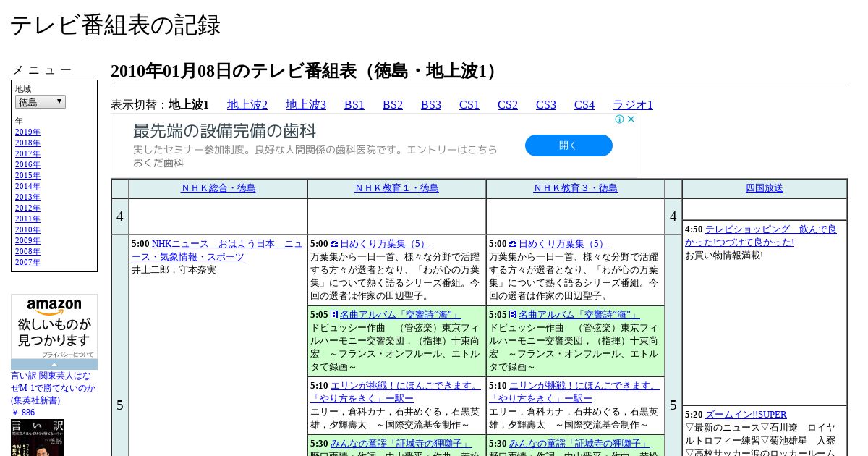Image resolution: width=868 pixels, height=456 pixels.
Task: Click the caption icon beside 日めくり万葉集 in ＮＨＫ教育１
Action: (x=334, y=244)
